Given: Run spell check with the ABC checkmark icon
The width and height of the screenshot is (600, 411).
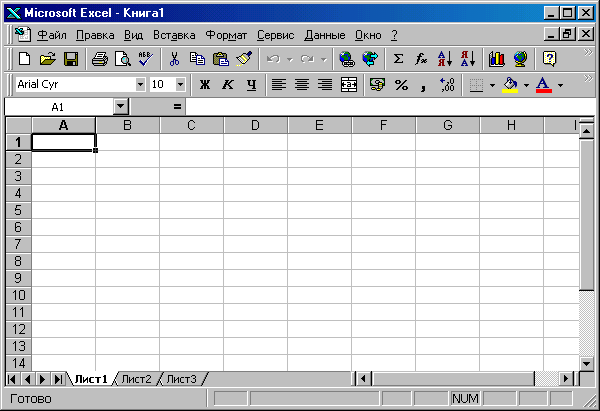Looking at the screenshot, I should 146,59.
